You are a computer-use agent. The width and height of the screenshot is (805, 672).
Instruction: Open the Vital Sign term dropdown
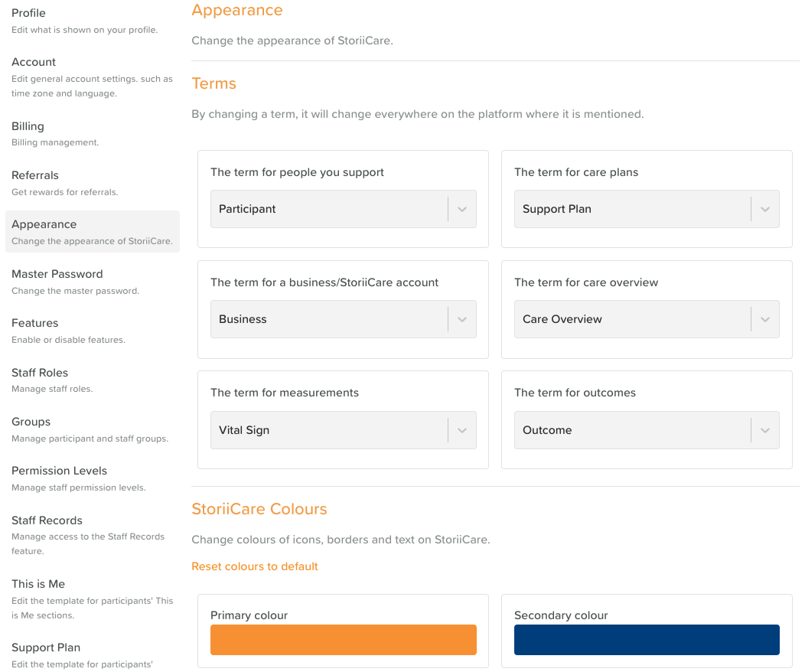(x=343, y=430)
